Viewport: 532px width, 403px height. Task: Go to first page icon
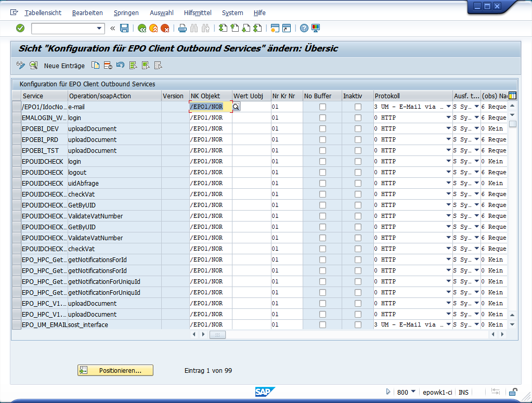click(x=223, y=28)
